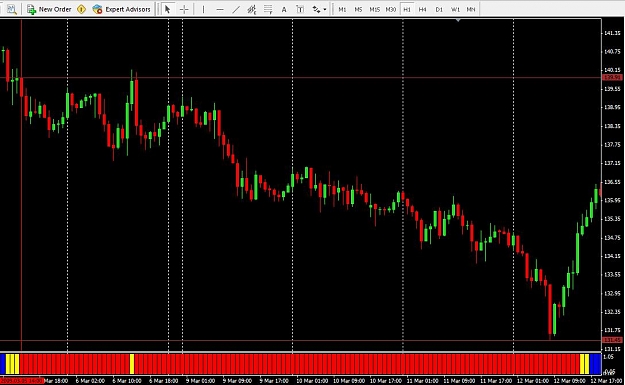Viewport: 625px width, 385px height.
Task: Click the 132.35 price label
Action: 612,312
